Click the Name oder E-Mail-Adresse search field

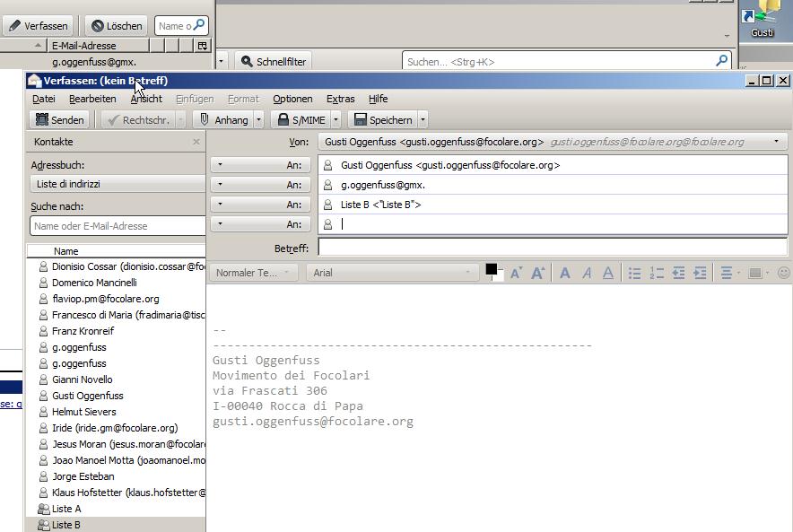[x=118, y=226]
